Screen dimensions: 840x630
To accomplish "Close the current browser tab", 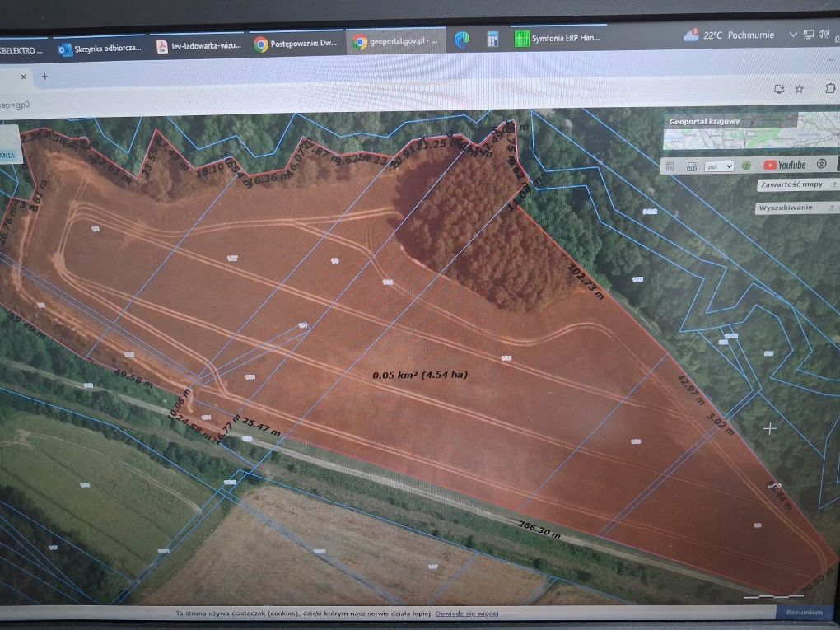I will [24, 77].
